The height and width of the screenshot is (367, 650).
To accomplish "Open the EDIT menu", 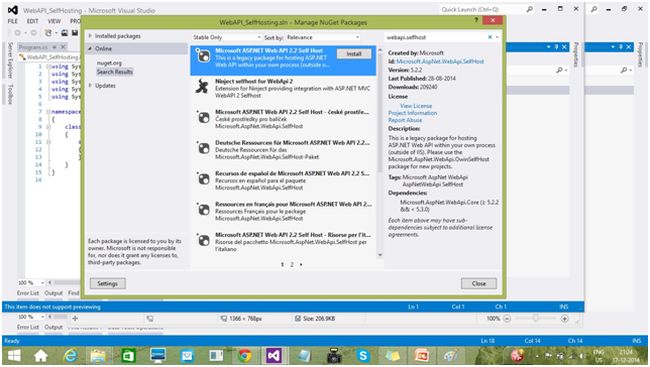I will (x=33, y=21).
